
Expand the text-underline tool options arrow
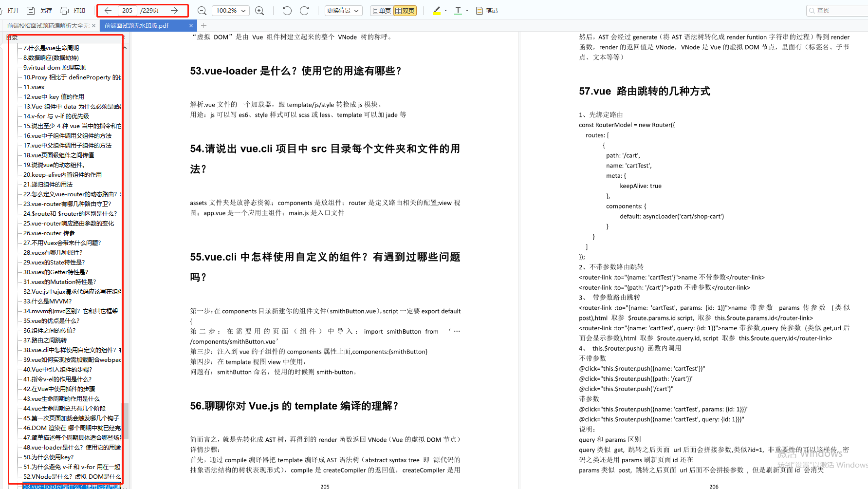[466, 10]
